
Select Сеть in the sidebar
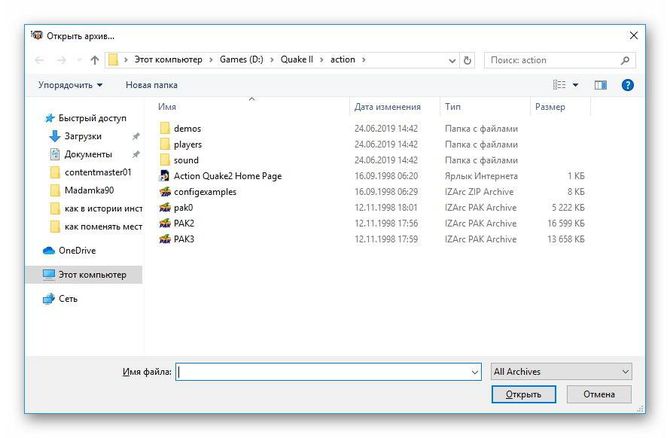tap(68, 299)
